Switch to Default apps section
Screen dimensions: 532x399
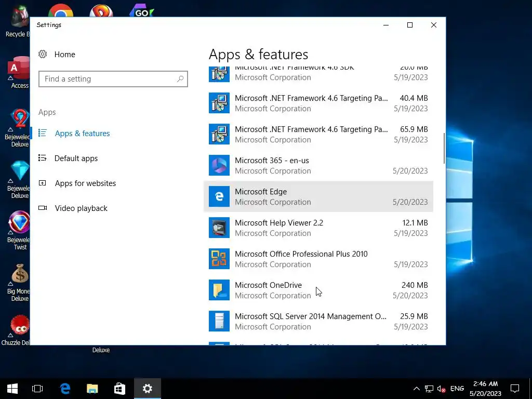pos(76,158)
